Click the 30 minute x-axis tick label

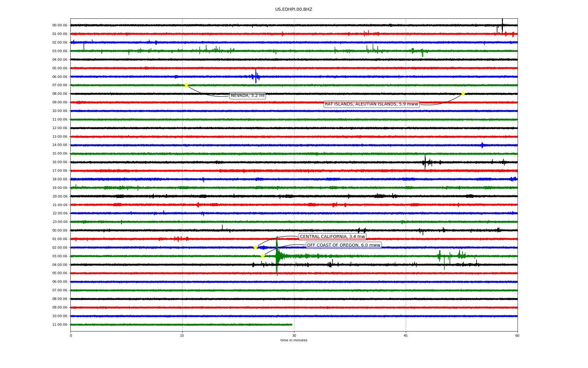[294, 335]
